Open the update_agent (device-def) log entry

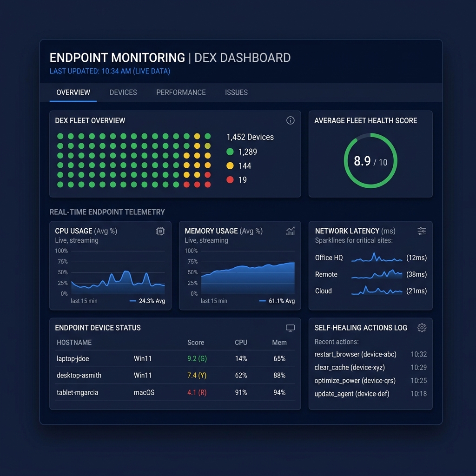tap(352, 394)
